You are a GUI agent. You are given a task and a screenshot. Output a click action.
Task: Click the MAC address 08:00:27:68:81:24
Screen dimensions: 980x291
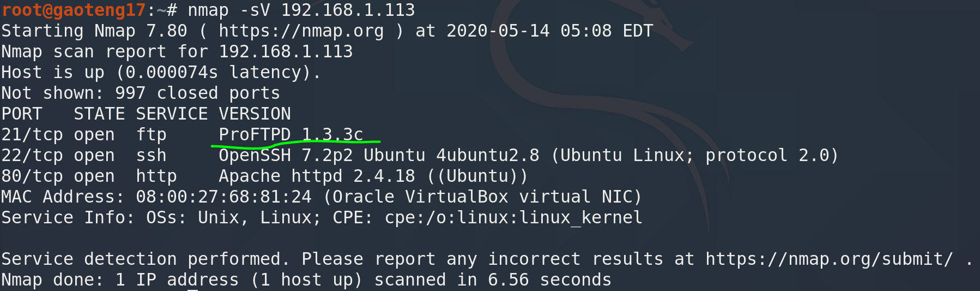tap(223, 197)
